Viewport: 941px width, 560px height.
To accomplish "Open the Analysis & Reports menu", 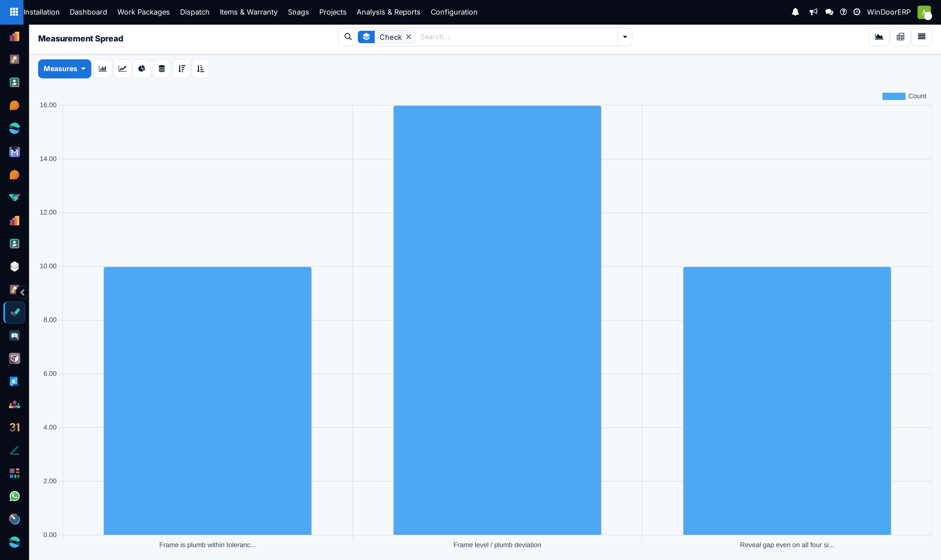I will (x=388, y=12).
